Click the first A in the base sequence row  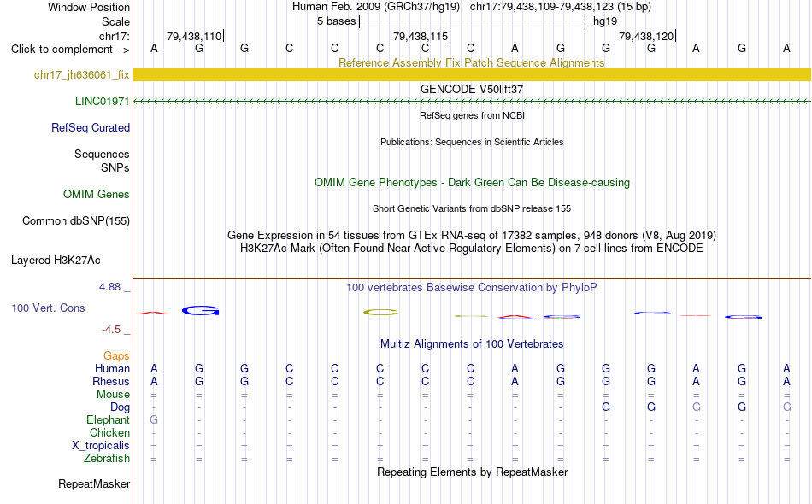(x=154, y=48)
